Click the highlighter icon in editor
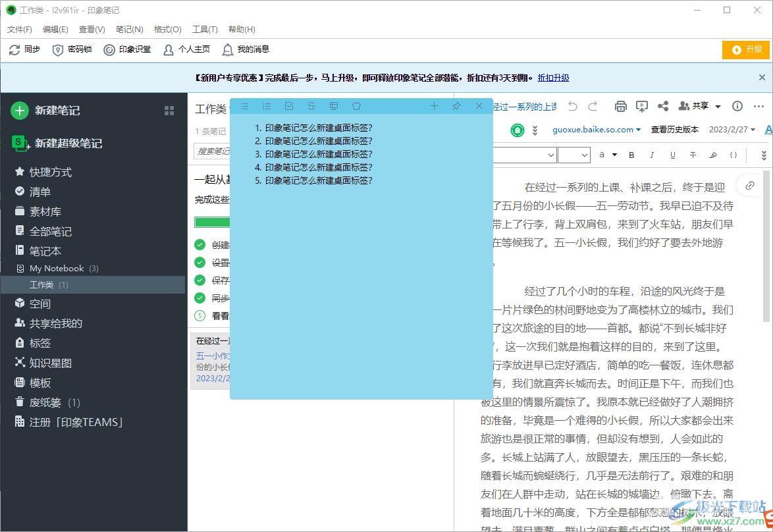 pos(713,155)
